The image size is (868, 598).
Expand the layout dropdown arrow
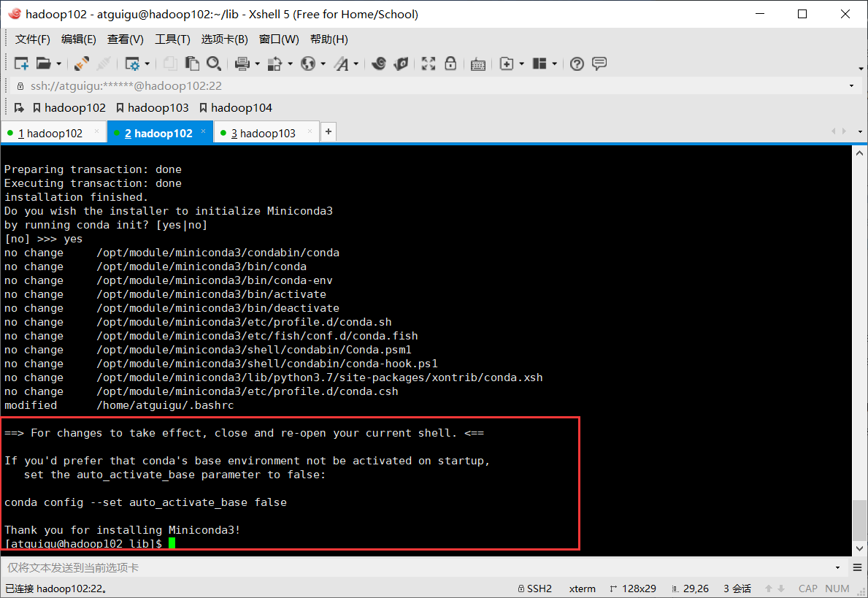click(x=554, y=64)
